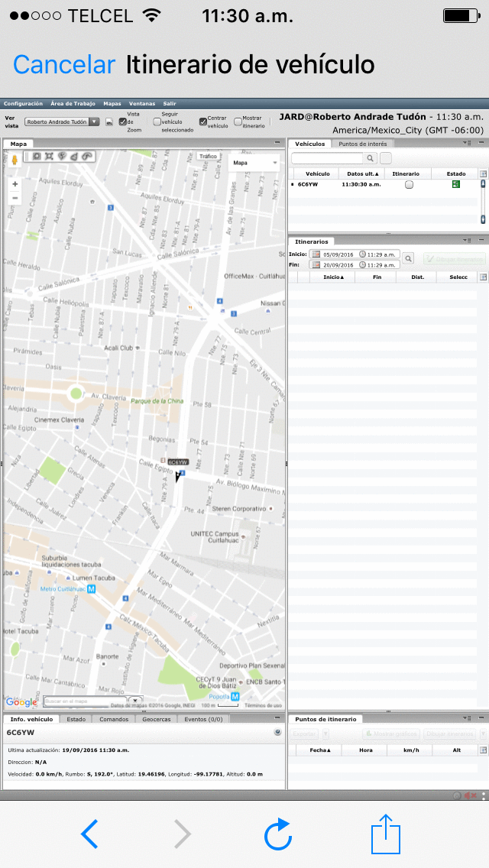Click the vehicle search text field
The height and width of the screenshot is (868, 489).
point(327,158)
